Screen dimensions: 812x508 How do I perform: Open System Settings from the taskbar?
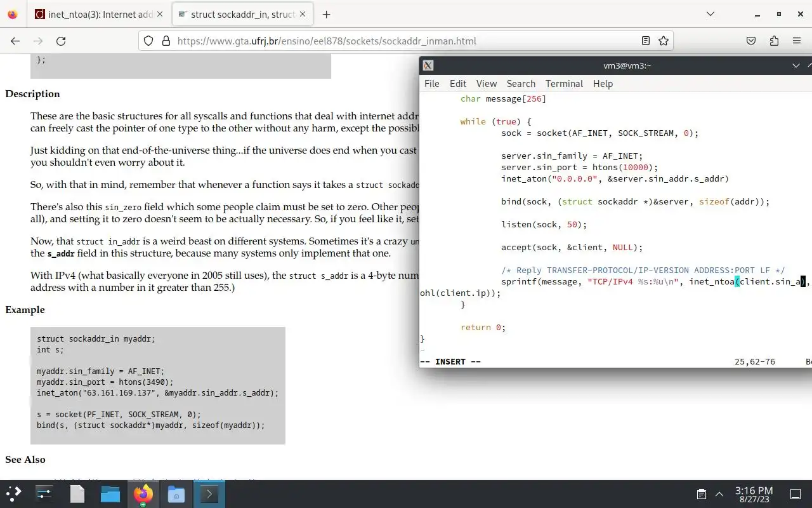click(x=44, y=494)
